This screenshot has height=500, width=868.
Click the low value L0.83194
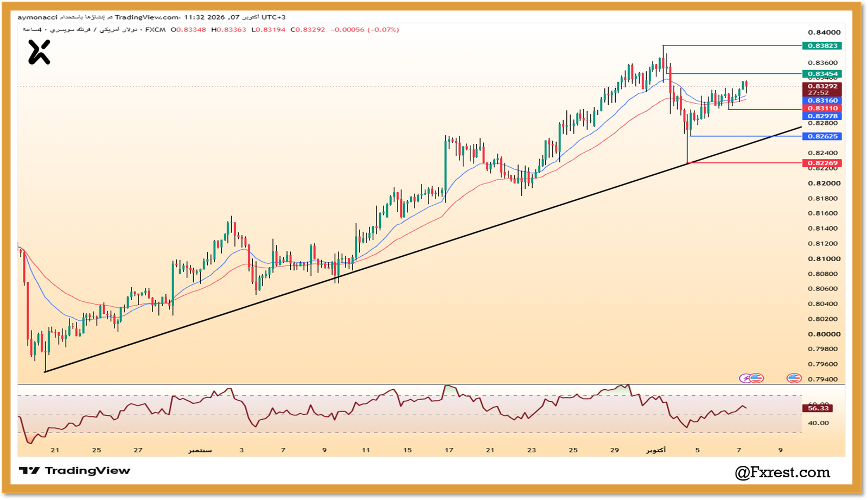point(269,30)
